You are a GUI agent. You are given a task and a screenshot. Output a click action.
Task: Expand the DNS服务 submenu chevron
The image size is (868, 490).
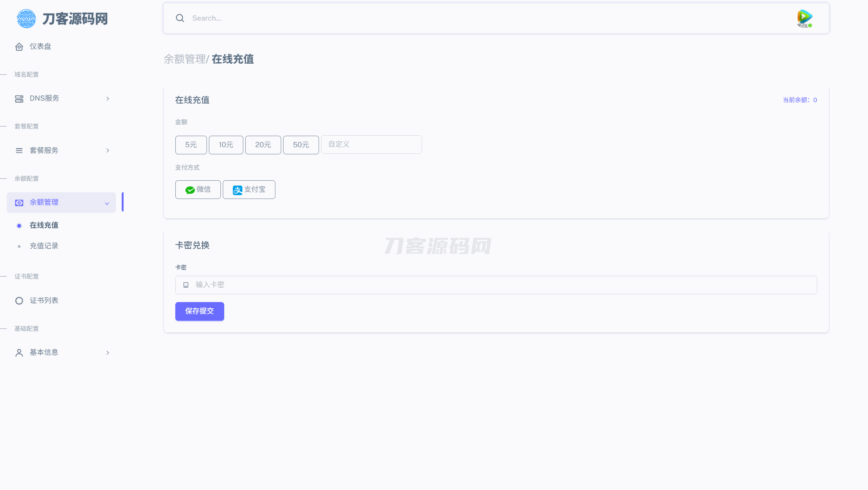pos(108,99)
